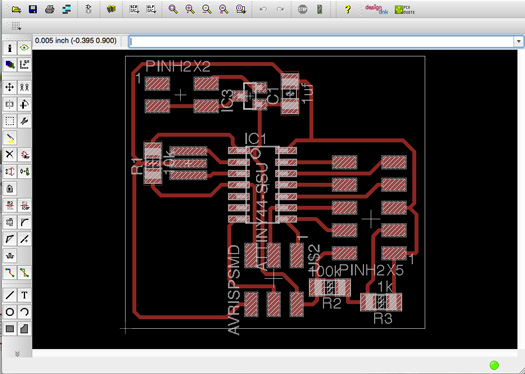Run a ULP with the ULP icon
This screenshot has width=525, height=374.
(x=151, y=9)
